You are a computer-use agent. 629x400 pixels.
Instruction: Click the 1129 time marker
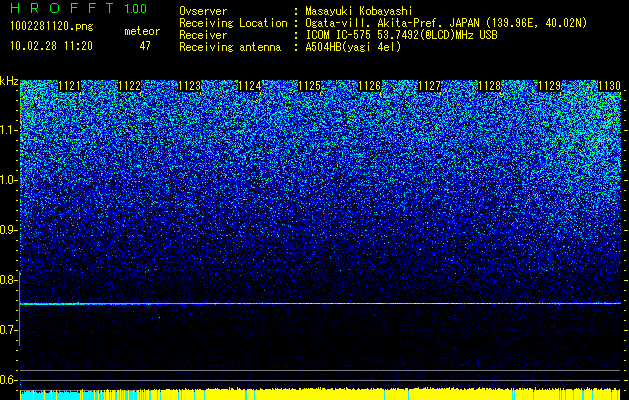pyautogui.click(x=550, y=86)
